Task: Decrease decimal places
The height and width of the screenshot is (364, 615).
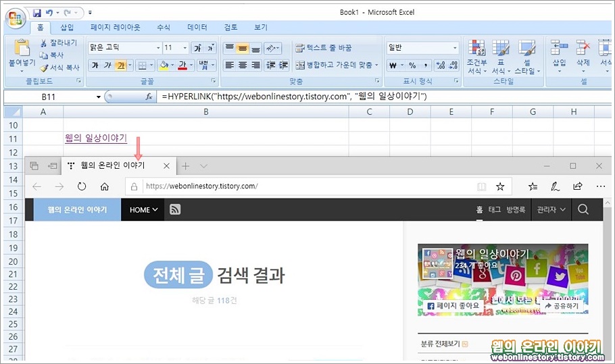Action: [x=453, y=66]
